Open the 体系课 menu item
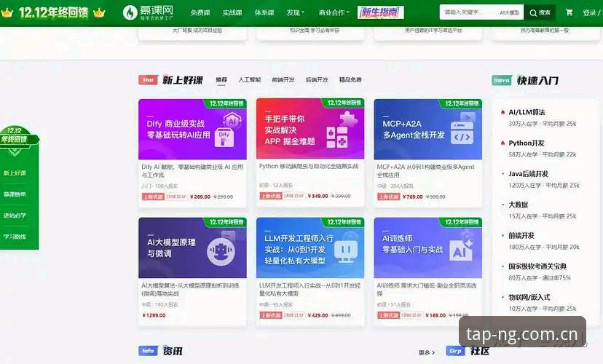This screenshot has height=364, width=603. 264,12
